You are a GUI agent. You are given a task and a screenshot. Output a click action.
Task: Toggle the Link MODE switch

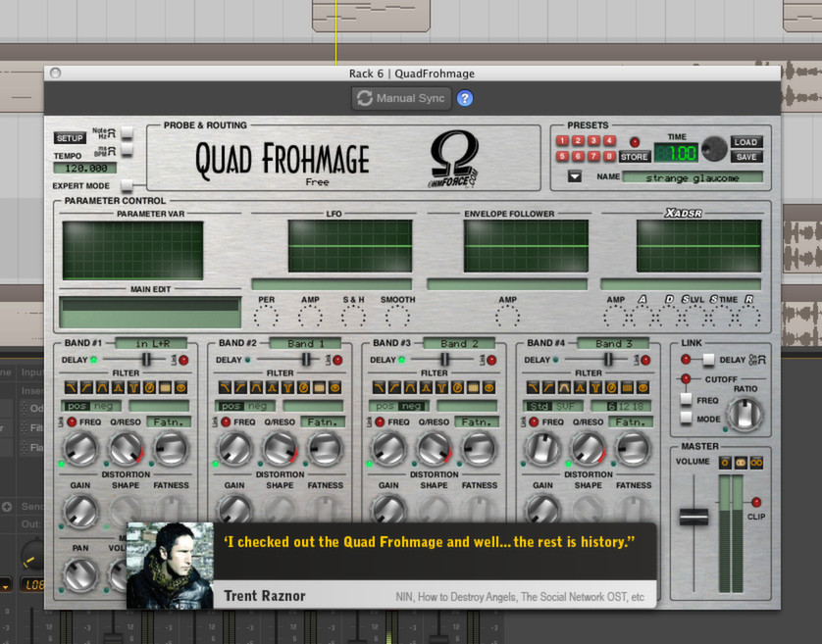pyautogui.click(x=687, y=418)
